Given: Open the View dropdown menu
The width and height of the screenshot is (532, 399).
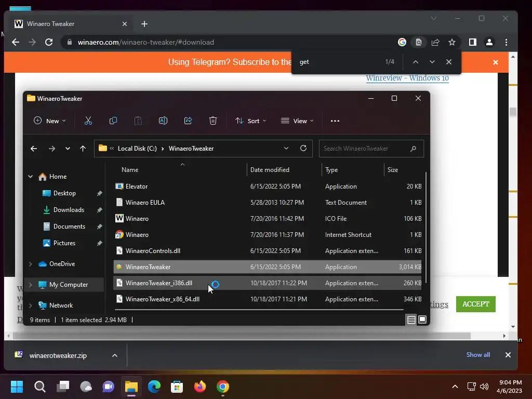Looking at the screenshot, I should tap(297, 121).
